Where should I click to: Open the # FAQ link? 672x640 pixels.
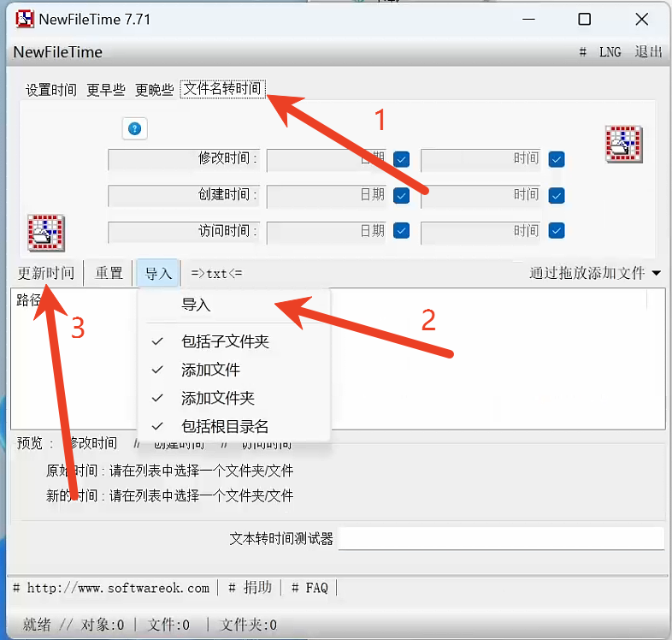click(x=309, y=587)
